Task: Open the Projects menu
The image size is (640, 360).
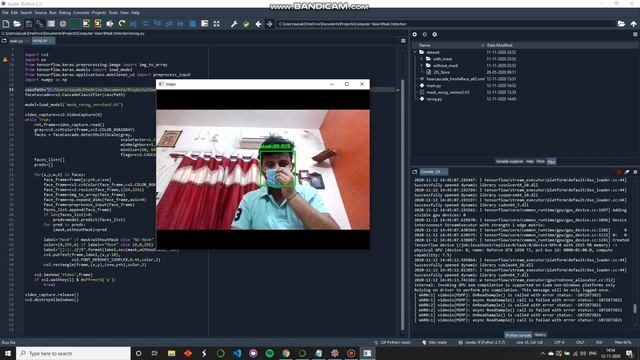Action: 99,13
